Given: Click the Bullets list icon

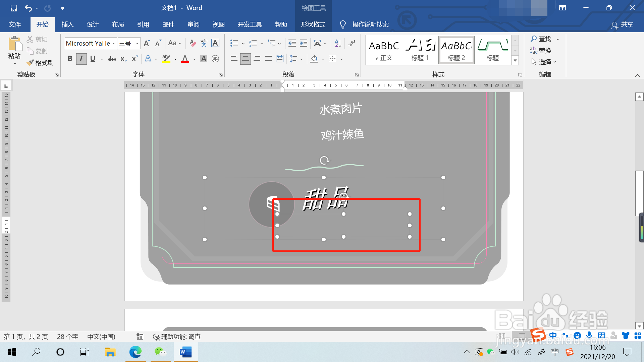Looking at the screenshot, I should pos(234,43).
